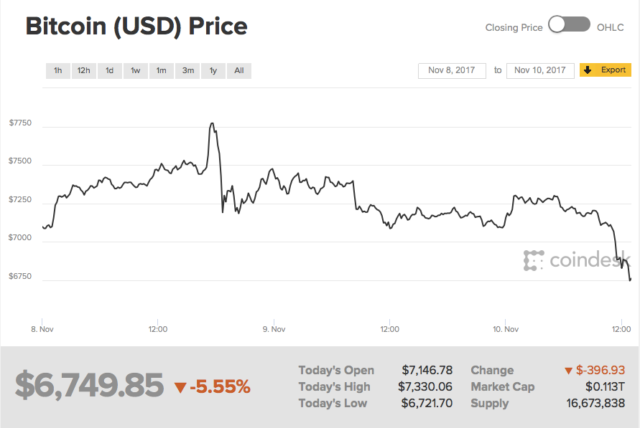The width and height of the screenshot is (640, 428).
Task: Click the 9. Nov marker on time axis
Action: pyautogui.click(x=273, y=328)
